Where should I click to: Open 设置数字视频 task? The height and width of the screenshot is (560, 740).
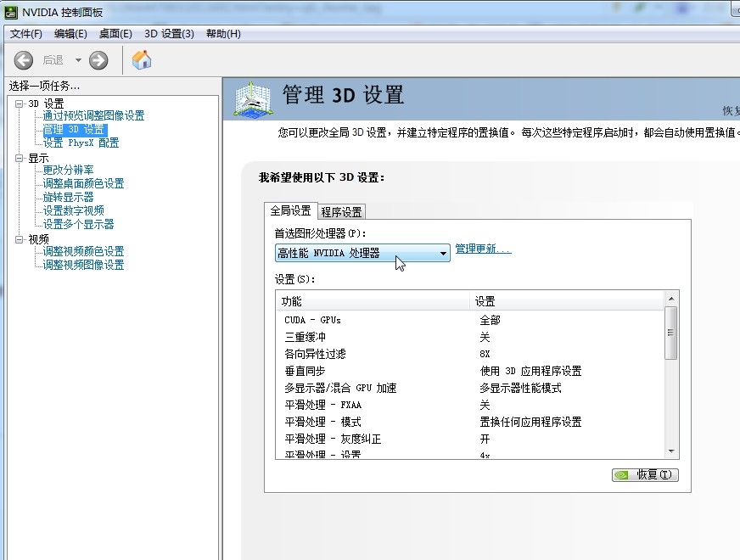73,211
